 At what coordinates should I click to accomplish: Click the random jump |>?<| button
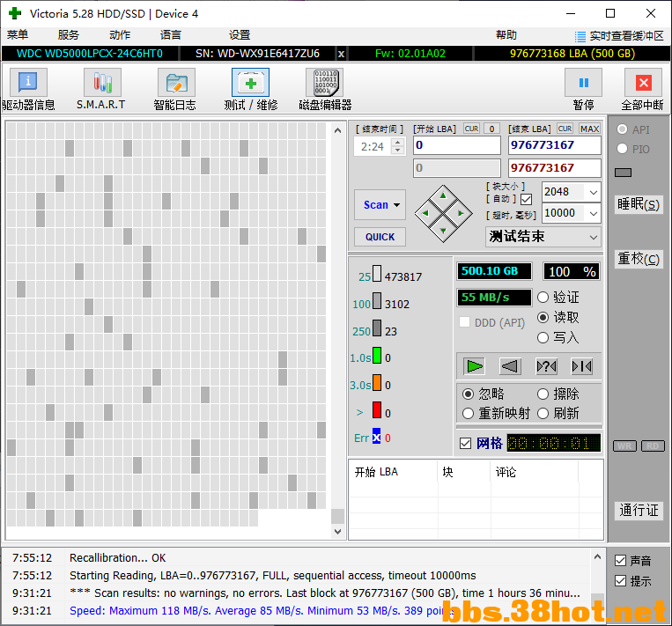pyautogui.click(x=546, y=366)
